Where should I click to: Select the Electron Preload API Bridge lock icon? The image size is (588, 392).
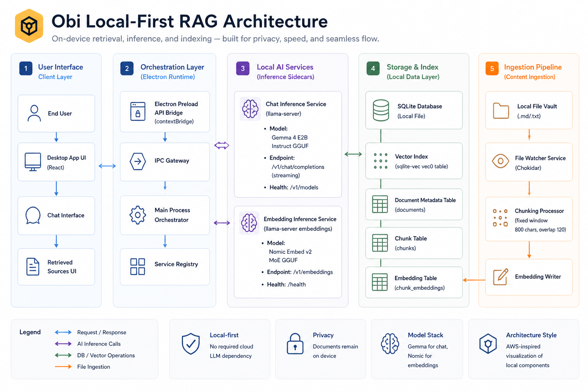pyautogui.click(x=138, y=111)
